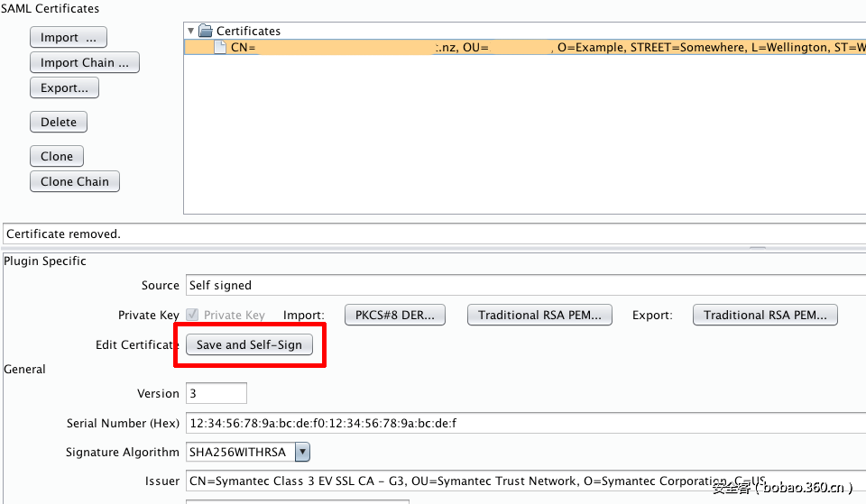Click Save and Self-Sign
This screenshot has width=866, height=504.
(249, 344)
